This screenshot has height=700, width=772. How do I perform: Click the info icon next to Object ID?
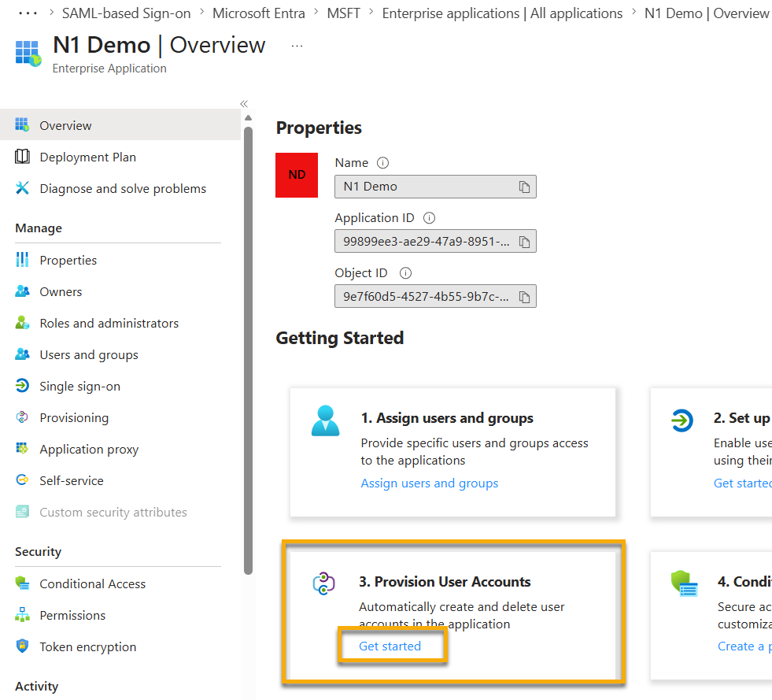click(405, 273)
